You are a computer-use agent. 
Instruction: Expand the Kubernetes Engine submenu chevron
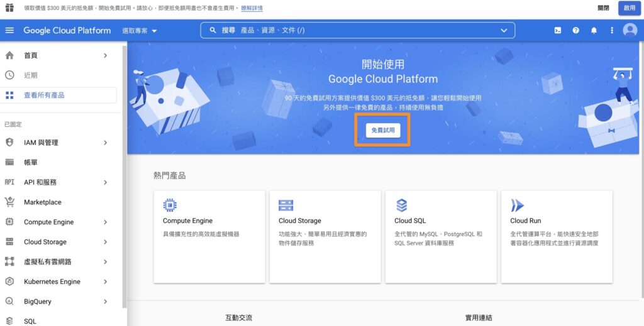pos(106,281)
